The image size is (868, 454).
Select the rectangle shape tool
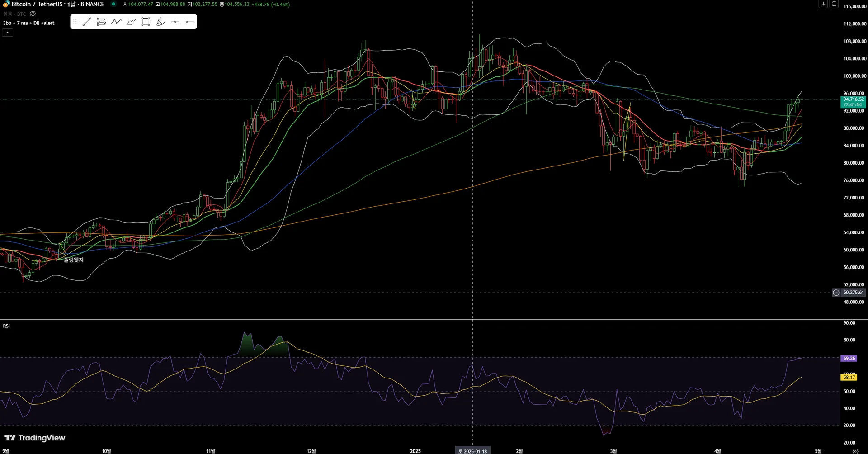146,22
